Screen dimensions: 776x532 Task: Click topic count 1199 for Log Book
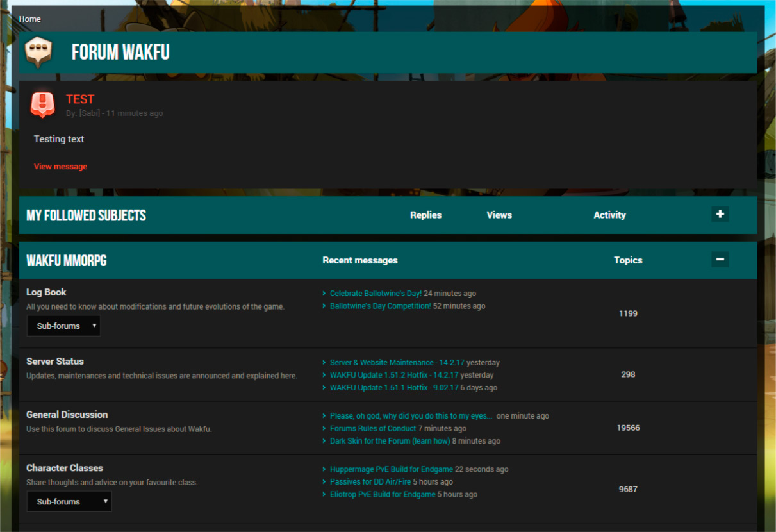coord(628,313)
